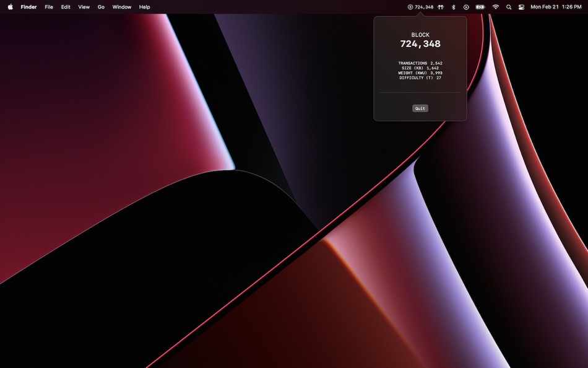Open the Go menu
The image size is (588, 368).
pos(101,7)
